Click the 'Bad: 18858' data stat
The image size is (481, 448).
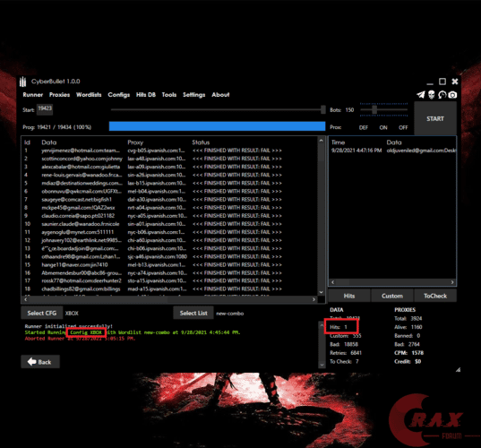(x=344, y=344)
